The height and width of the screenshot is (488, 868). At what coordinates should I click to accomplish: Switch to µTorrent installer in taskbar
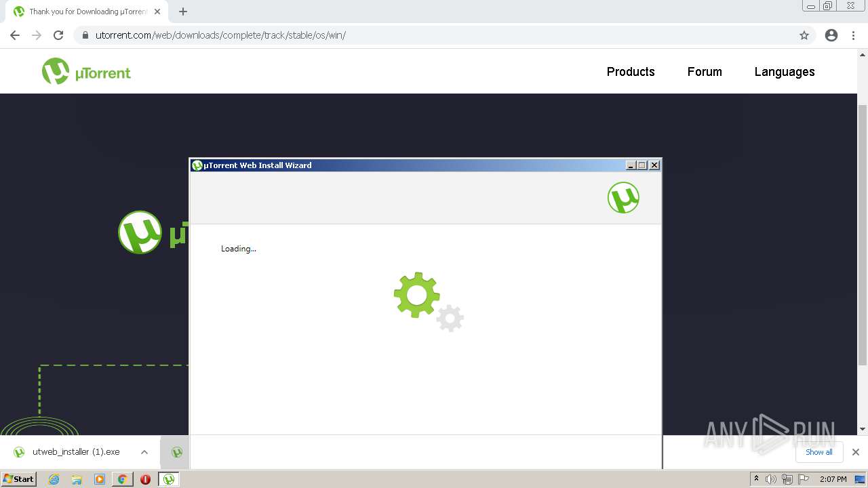[169, 479]
